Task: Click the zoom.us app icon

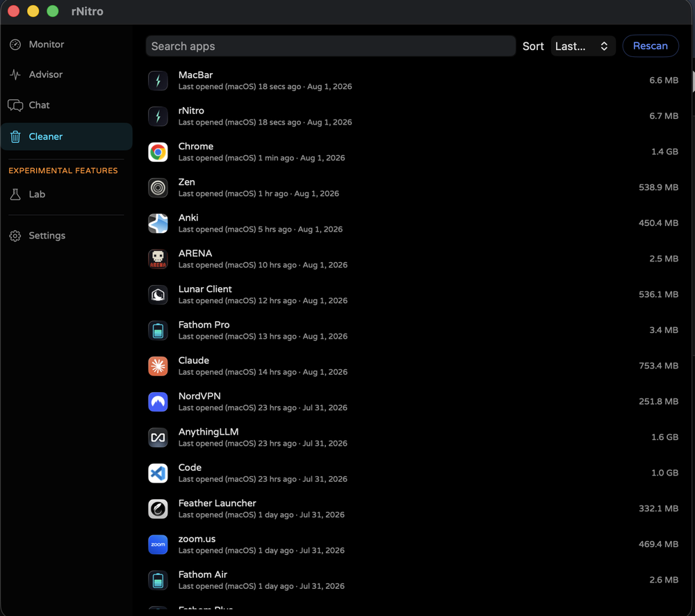Action: click(158, 544)
